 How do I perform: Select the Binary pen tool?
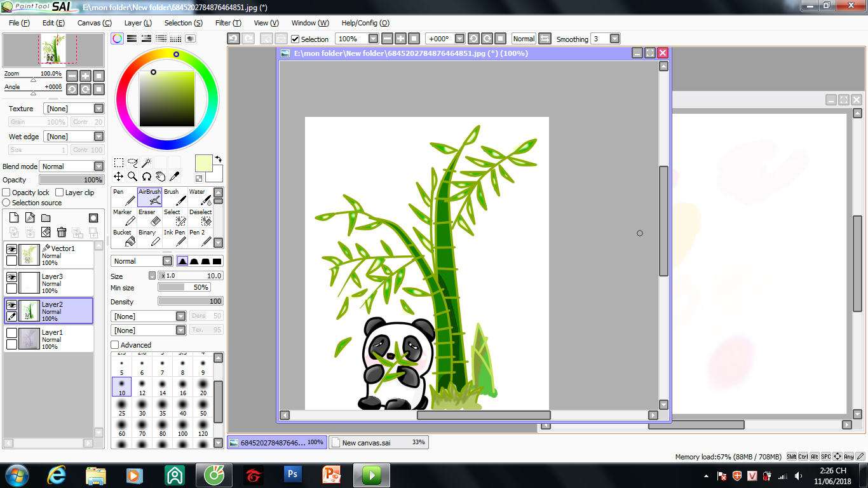pyautogui.click(x=149, y=238)
